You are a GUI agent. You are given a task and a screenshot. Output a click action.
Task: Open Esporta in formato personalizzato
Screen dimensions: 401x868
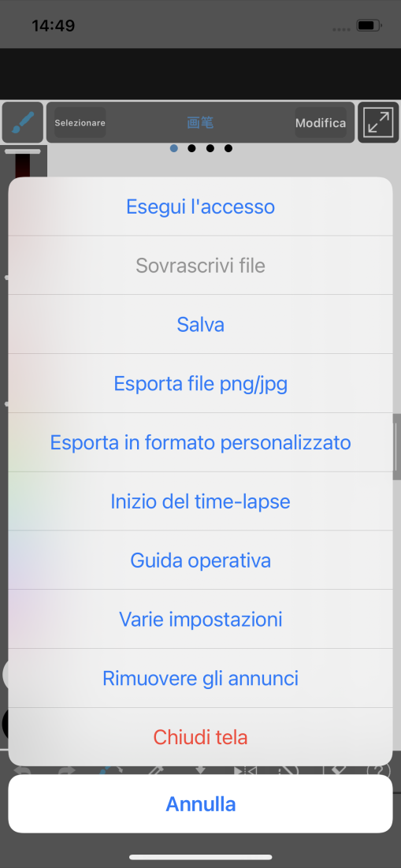pyautogui.click(x=200, y=442)
